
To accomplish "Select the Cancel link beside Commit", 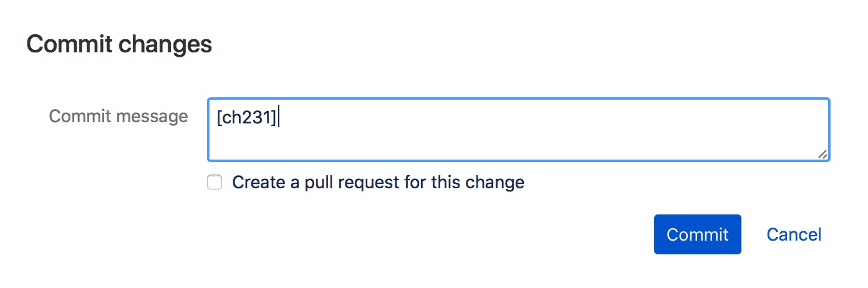I will pyautogui.click(x=794, y=234).
